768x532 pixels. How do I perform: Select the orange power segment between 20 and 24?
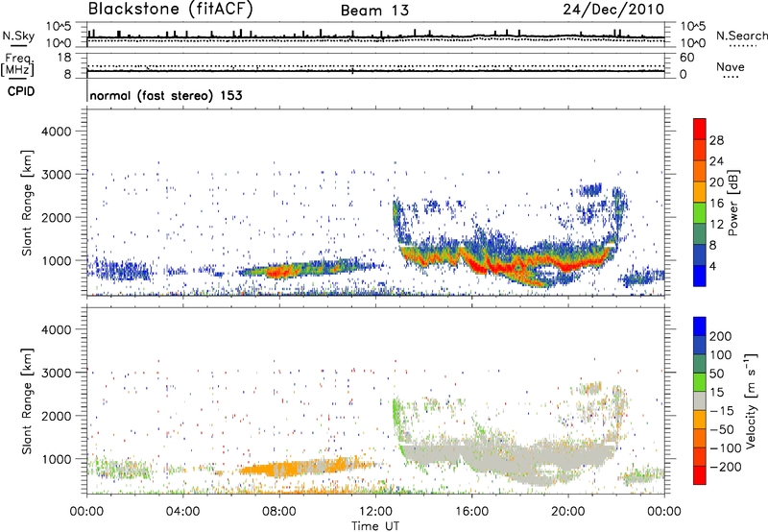tap(700, 172)
